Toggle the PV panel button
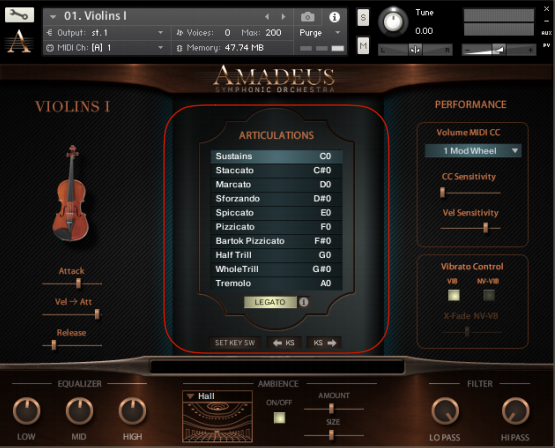This screenshot has height=448, width=555. 547,45
